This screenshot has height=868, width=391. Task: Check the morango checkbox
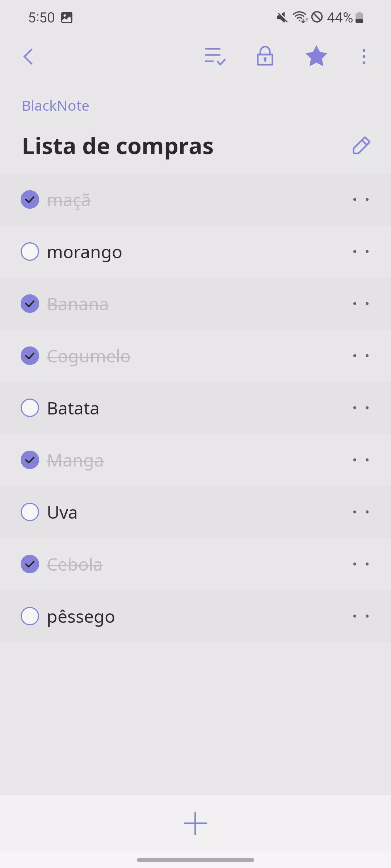(x=30, y=252)
